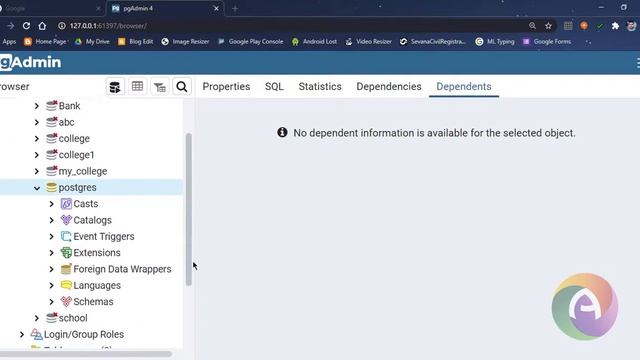Viewport: 640px width, 360px height.
Task: Expand the Foreign Data Wrappers node
Action: pos(51,269)
